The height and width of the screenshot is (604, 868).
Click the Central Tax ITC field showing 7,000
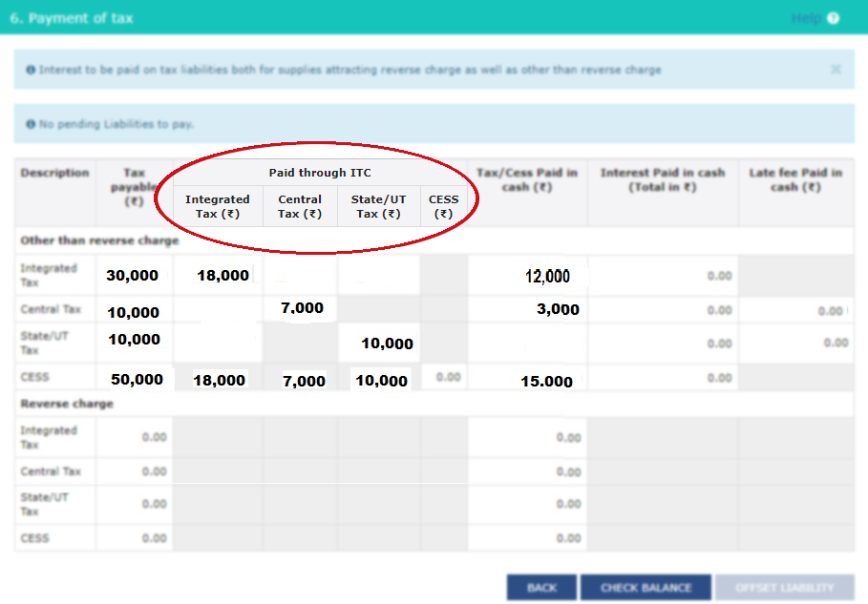300,308
